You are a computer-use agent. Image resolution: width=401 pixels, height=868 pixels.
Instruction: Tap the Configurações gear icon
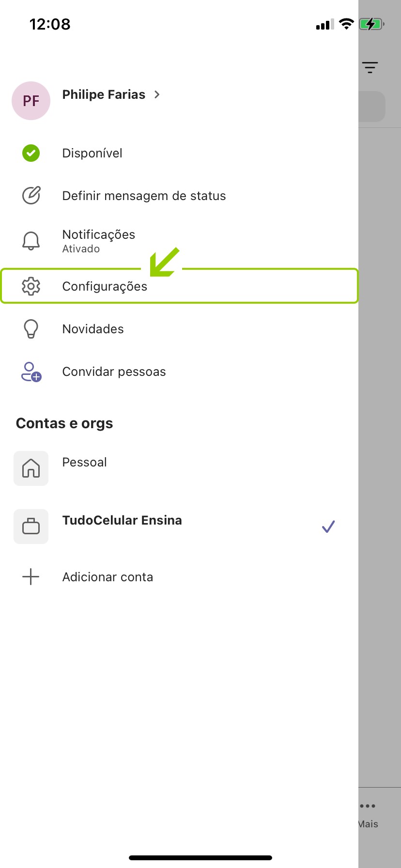(x=31, y=286)
